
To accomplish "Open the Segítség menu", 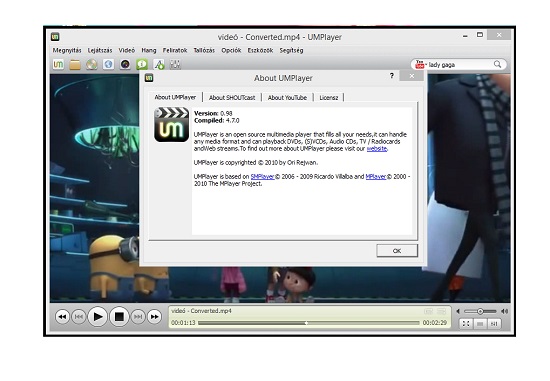I will tap(291, 50).
